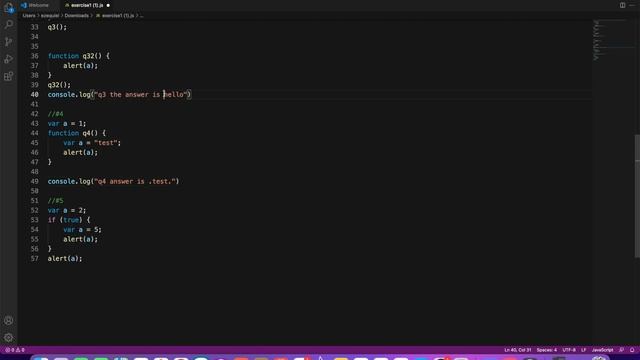Image resolution: width=640 pixels, height=360 pixels.
Task: Click the 'q32();' call on line 39
Action: point(59,85)
